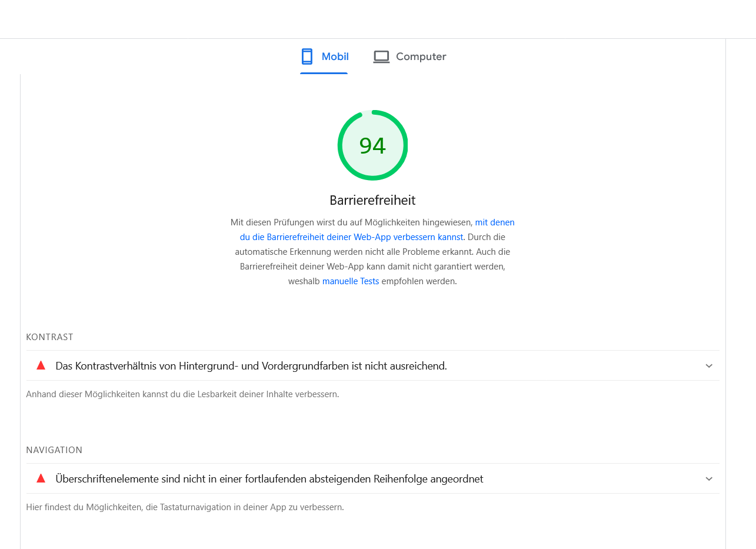This screenshot has width=756, height=549.
Task: Open the Überschriftenelemente audit row text
Action: 269,479
